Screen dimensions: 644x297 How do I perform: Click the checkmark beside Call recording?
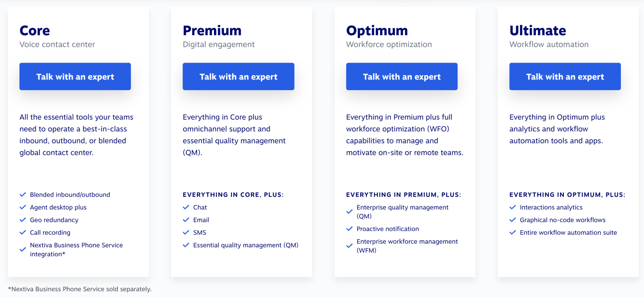point(23,233)
